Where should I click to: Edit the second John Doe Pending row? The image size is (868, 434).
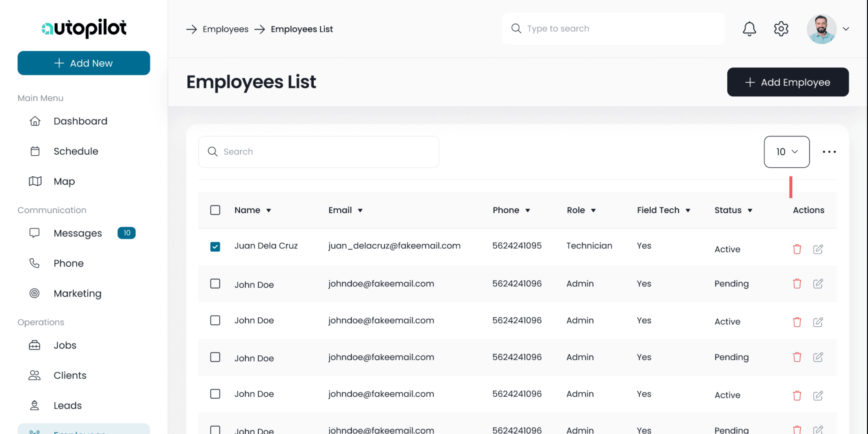818,357
